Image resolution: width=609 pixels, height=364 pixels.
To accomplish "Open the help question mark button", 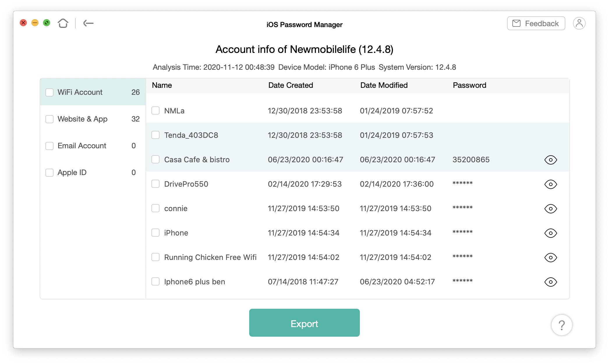I will tap(562, 325).
